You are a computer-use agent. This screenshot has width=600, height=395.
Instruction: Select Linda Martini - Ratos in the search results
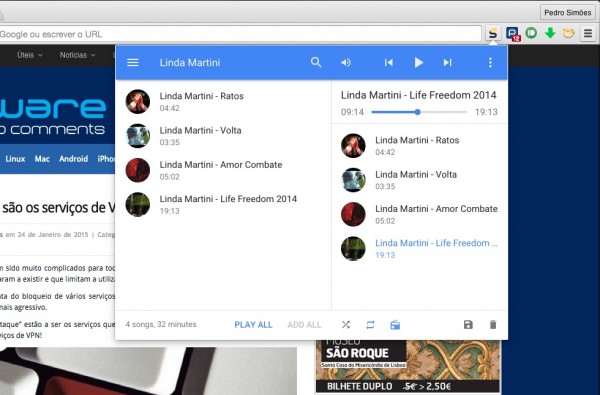click(223, 101)
